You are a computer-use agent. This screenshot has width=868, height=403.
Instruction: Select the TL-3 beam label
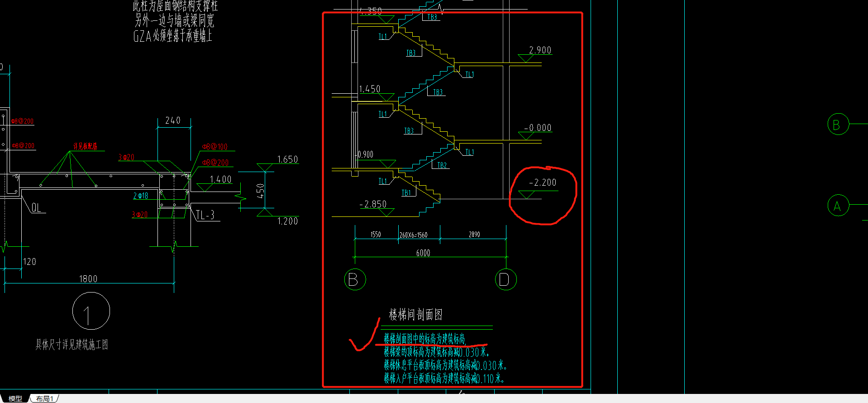click(x=205, y=215)
